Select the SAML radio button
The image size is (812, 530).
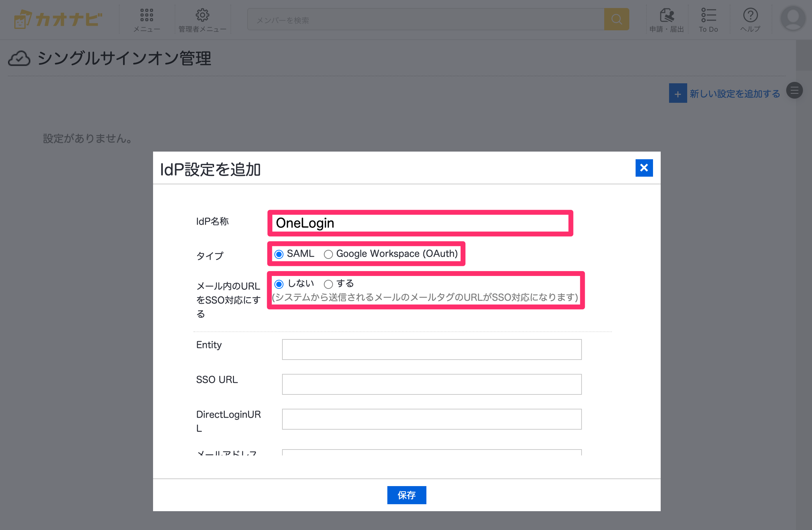tap(279, 254)
